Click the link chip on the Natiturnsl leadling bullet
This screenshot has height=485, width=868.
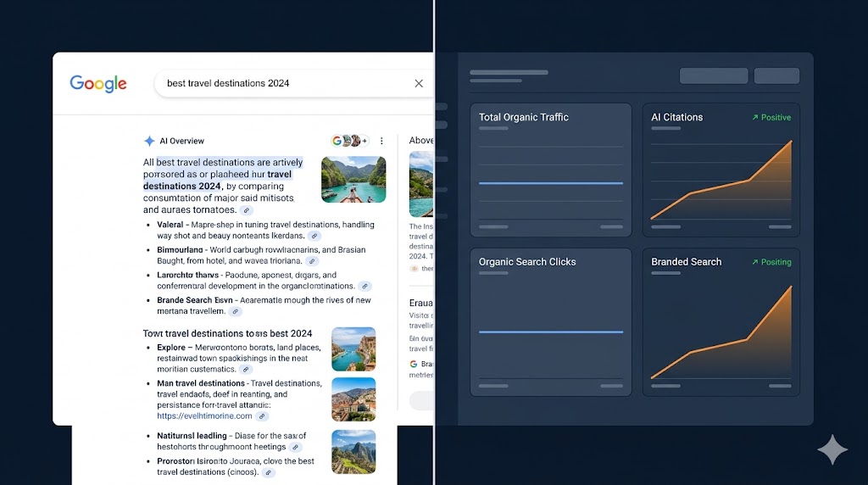tap(296, 448)
